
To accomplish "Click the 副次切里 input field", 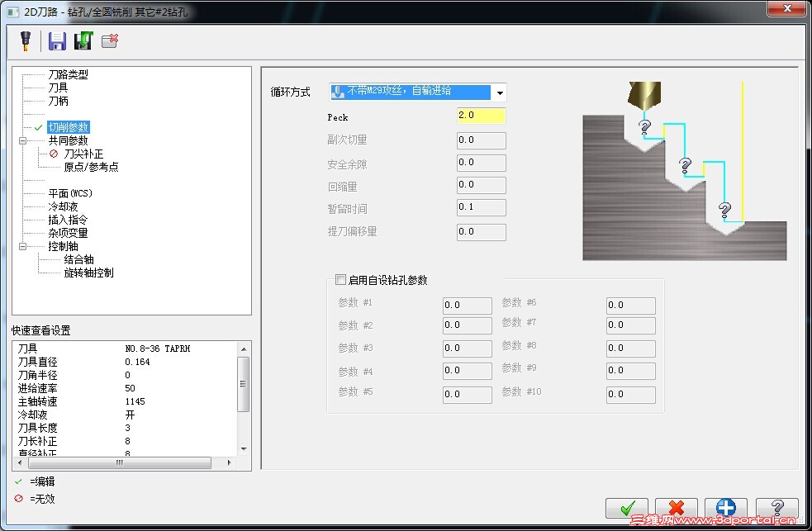I will click(481, 140).
